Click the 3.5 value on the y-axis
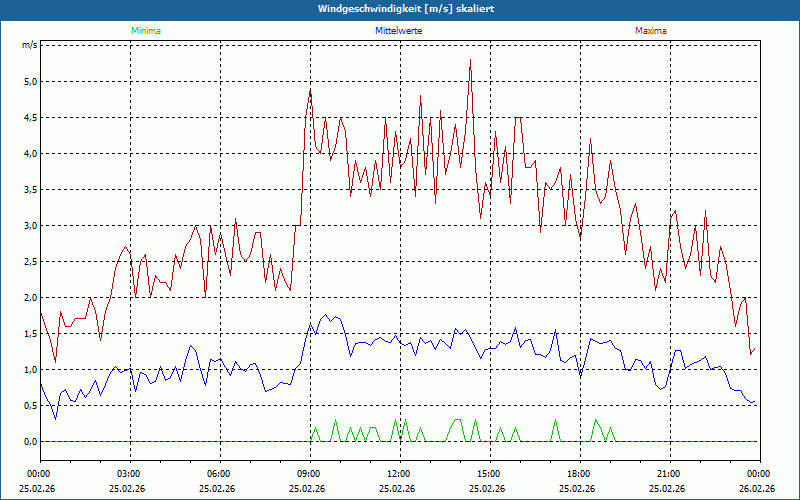Screen dimensions: 800x500 [x=30, y=190]
